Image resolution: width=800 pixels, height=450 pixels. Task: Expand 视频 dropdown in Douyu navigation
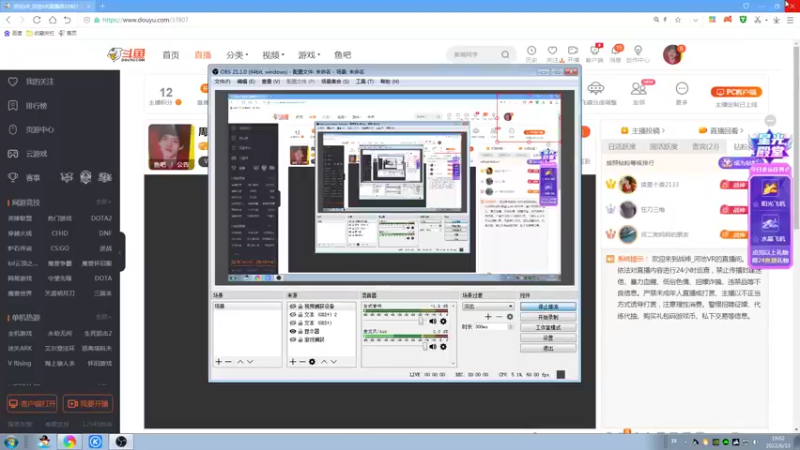pos(273,55)
